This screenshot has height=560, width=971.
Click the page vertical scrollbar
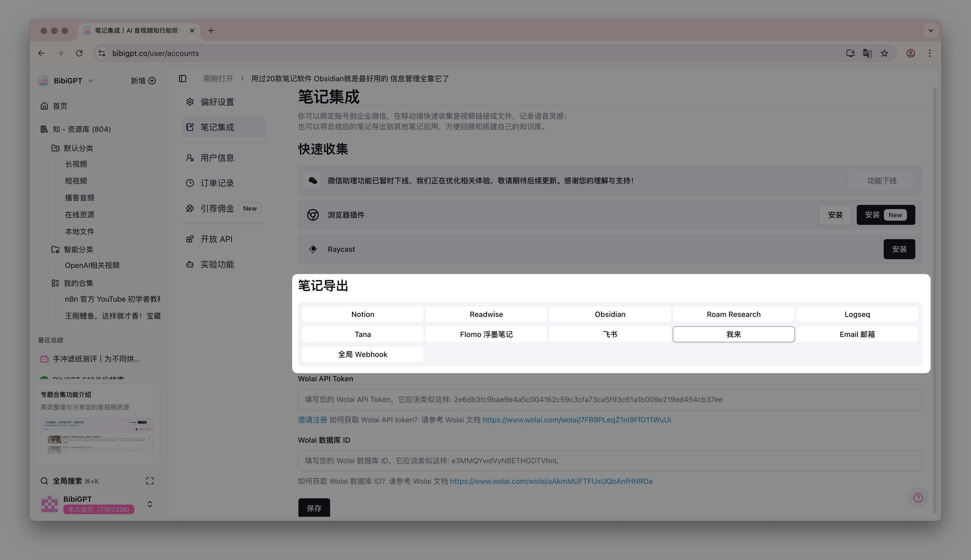(x=934, y=300)
